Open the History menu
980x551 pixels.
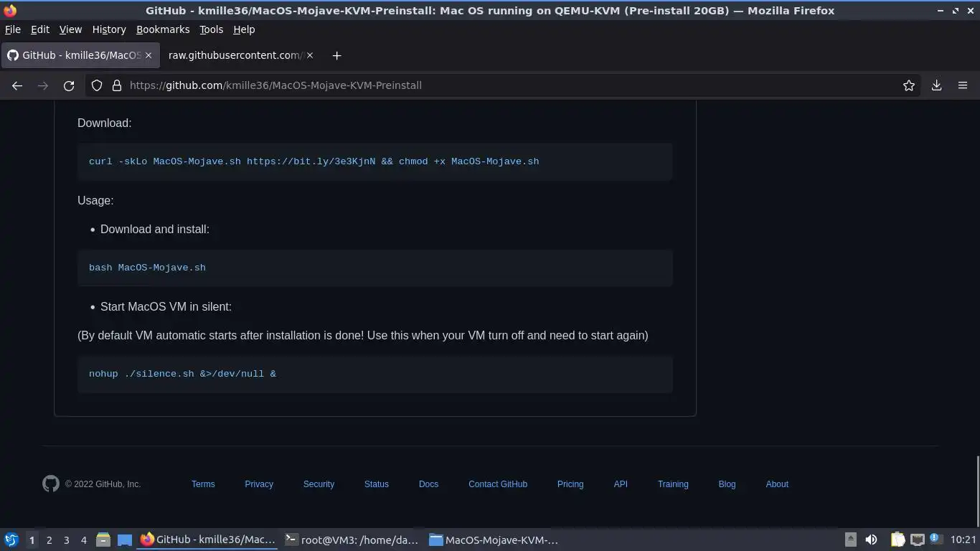(109, 29)
